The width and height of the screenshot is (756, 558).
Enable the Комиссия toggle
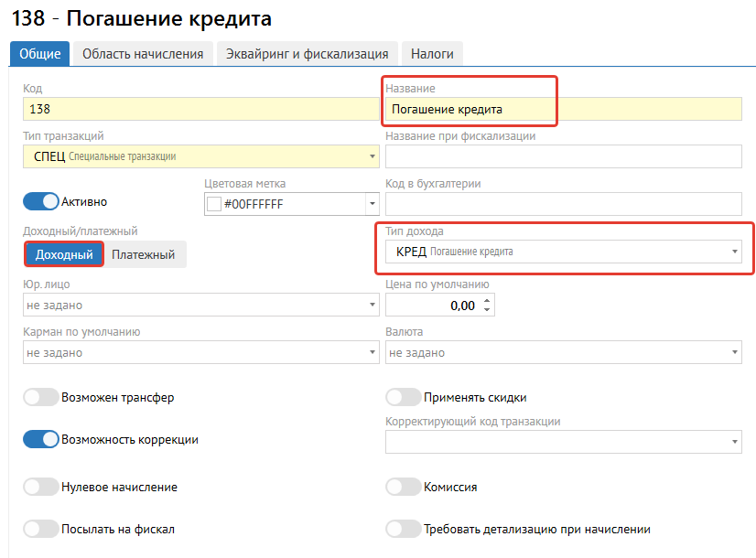[403, 487]
